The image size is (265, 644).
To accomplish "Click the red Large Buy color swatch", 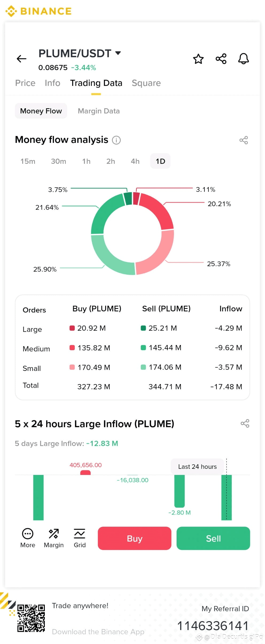I will 72,328.
